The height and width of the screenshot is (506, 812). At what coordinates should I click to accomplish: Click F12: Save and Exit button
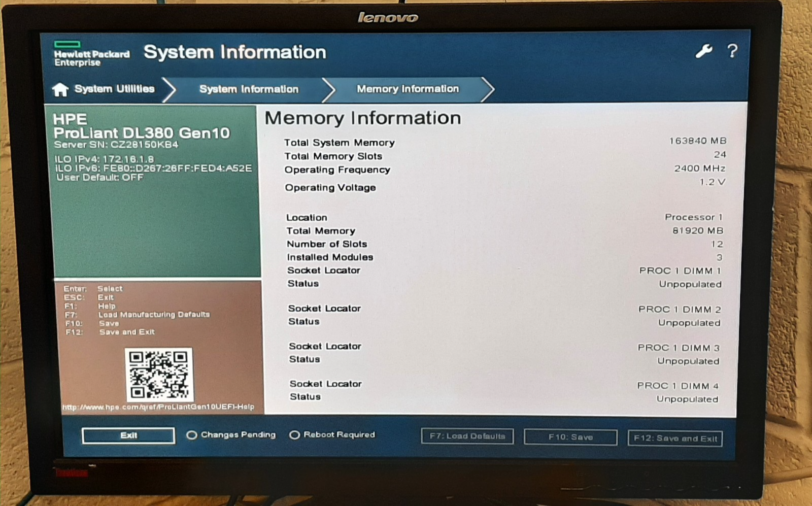675,438
